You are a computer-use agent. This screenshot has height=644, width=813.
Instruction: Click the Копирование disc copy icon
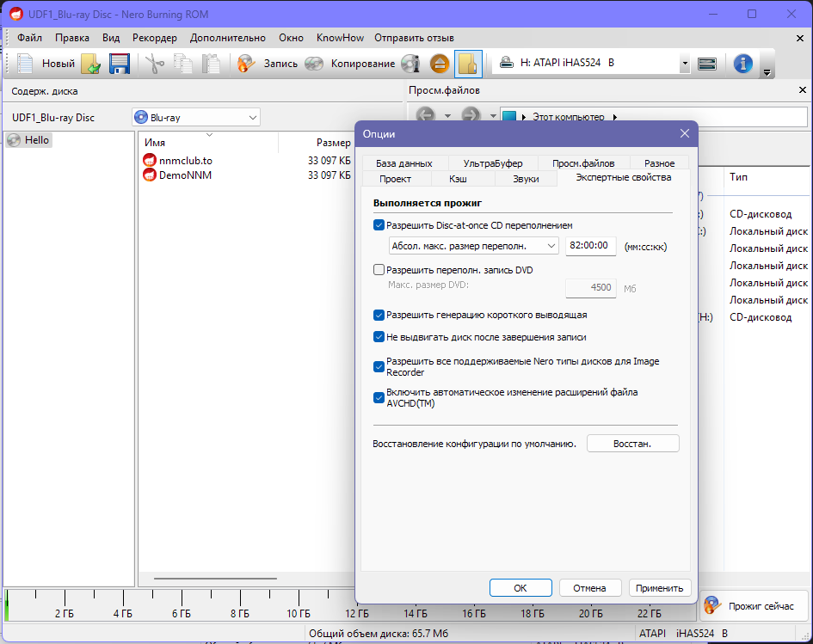pyautogui.click(x=313, y=63)
